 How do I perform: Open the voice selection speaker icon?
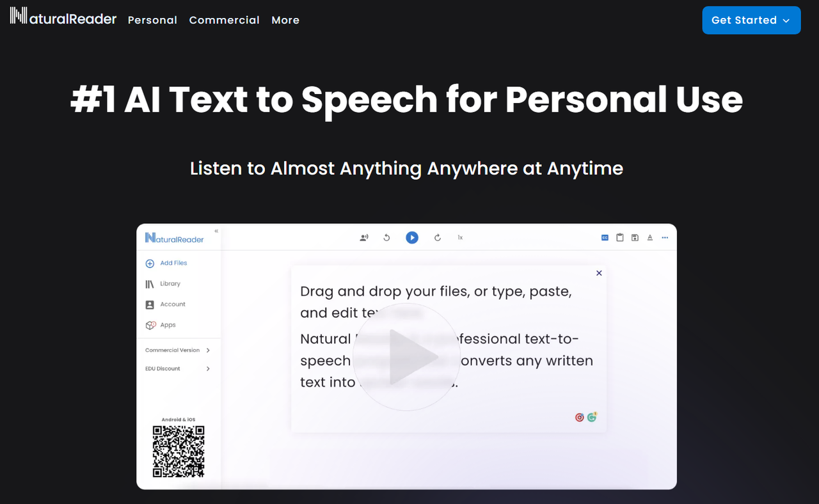point(364,238)
